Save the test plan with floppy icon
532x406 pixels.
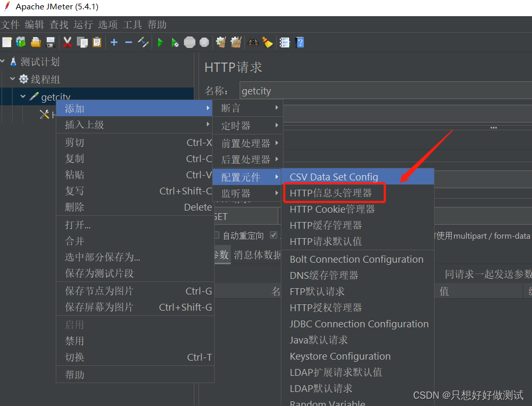pos(51,42)
